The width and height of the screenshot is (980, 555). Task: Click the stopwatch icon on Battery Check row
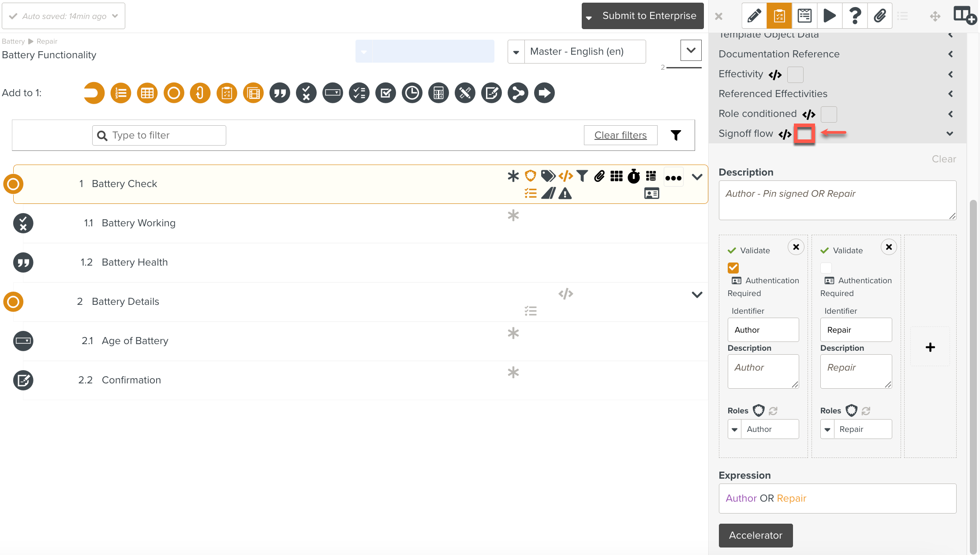tap(634, 176)
